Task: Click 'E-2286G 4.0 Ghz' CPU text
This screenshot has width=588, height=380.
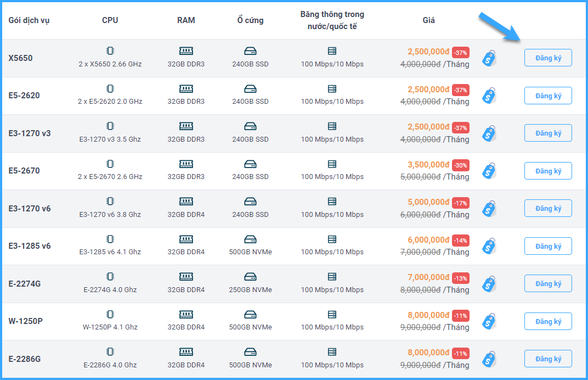Action: click(110, 365)
